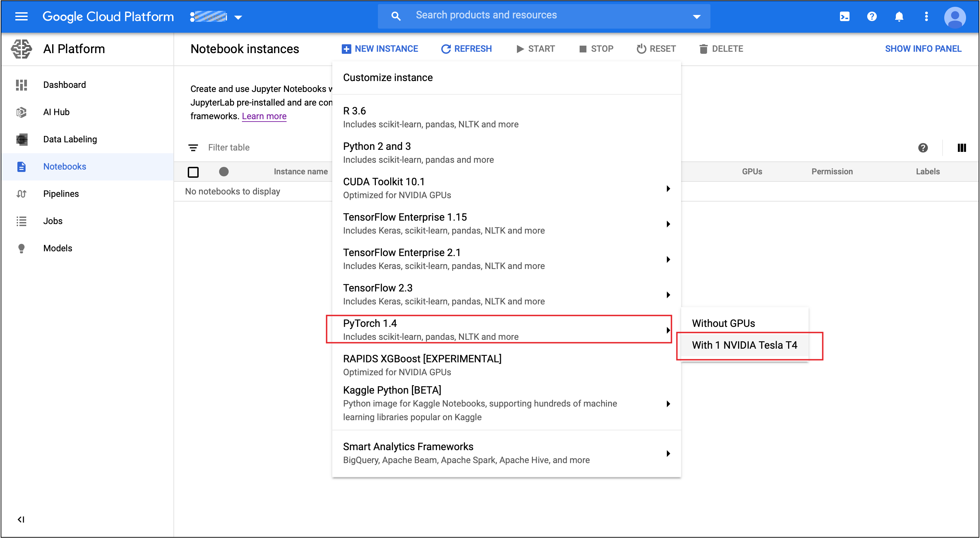This screenshot has width=980, height=538.
Task: Click the Dashboard sidebar icon
Action: tap(21, 85)
